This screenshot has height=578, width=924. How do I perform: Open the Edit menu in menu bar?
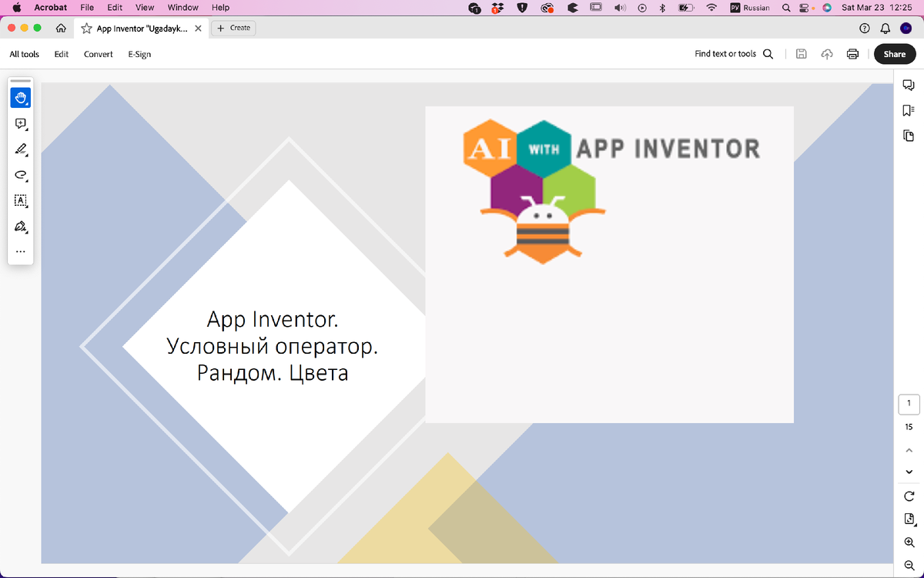tap(115, 8)
